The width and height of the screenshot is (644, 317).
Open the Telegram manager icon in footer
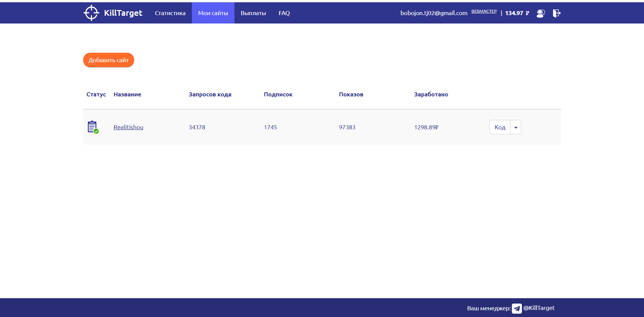point(517,308)
